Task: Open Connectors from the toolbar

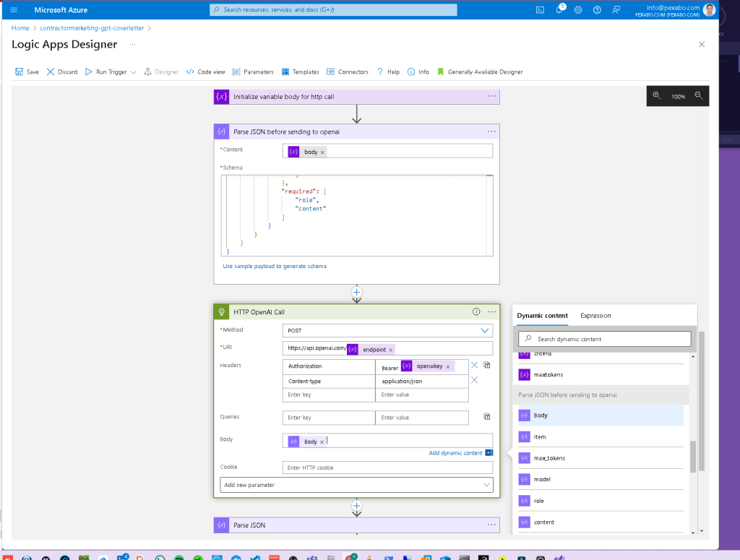Action: click(348, 72)
